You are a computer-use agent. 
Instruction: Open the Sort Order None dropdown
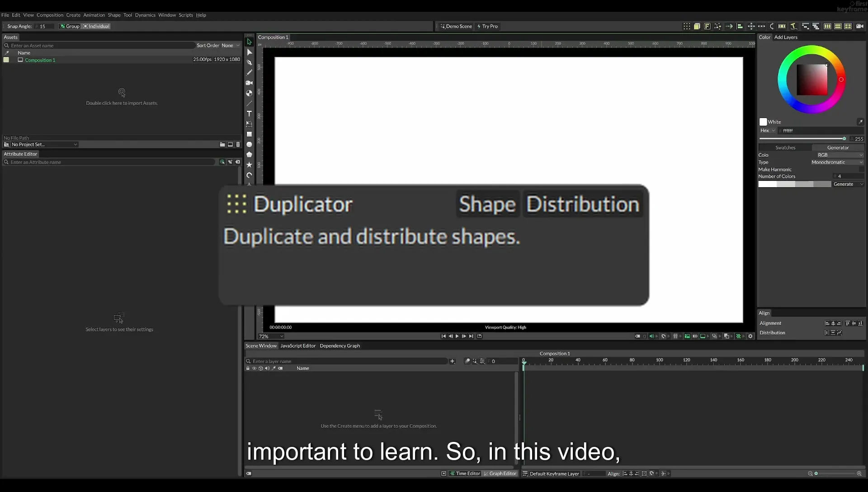(231, 46)
